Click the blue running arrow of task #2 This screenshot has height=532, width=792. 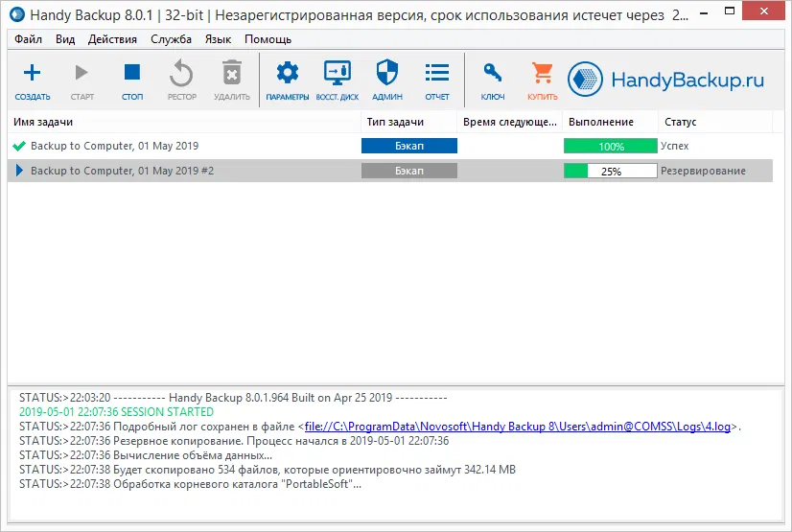point(19,171)
